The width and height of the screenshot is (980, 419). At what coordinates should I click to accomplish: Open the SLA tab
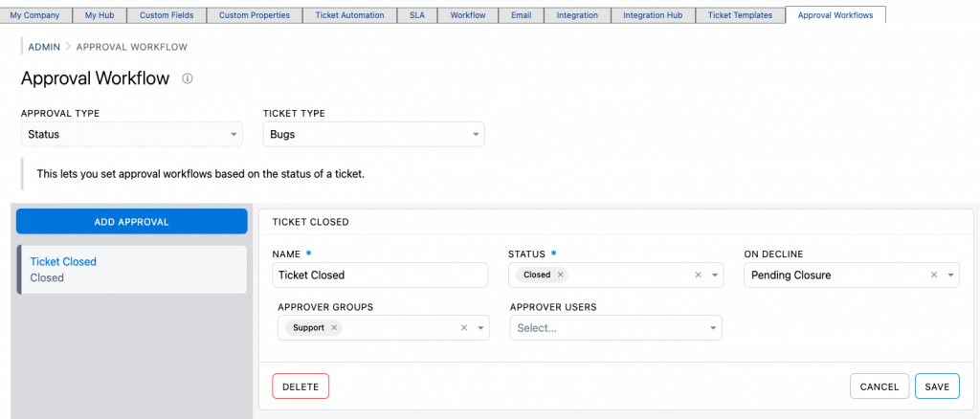[415, 15]
